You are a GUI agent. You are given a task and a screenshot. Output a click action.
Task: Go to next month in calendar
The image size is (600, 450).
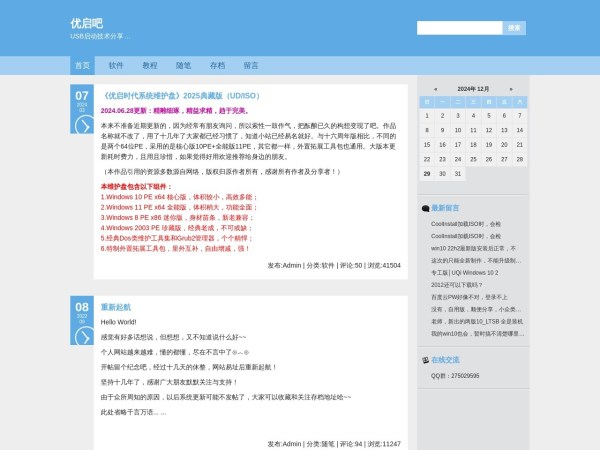point(510,89)
